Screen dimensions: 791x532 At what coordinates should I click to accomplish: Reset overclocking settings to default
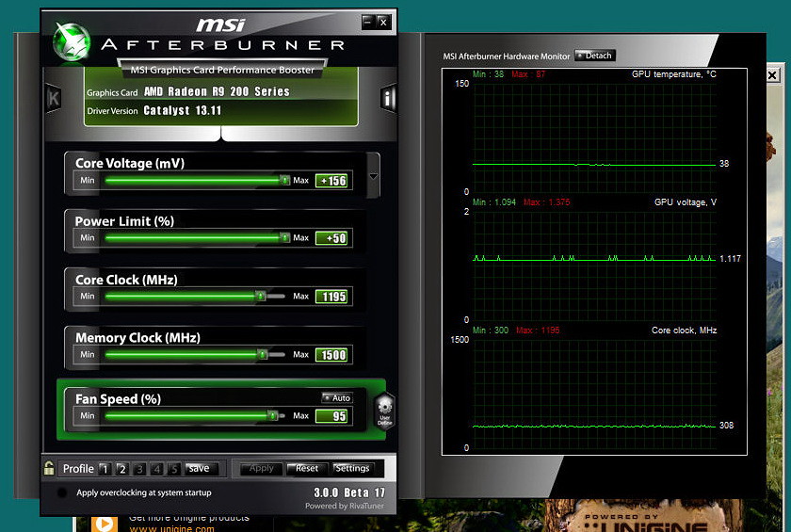tap(307, 469)
